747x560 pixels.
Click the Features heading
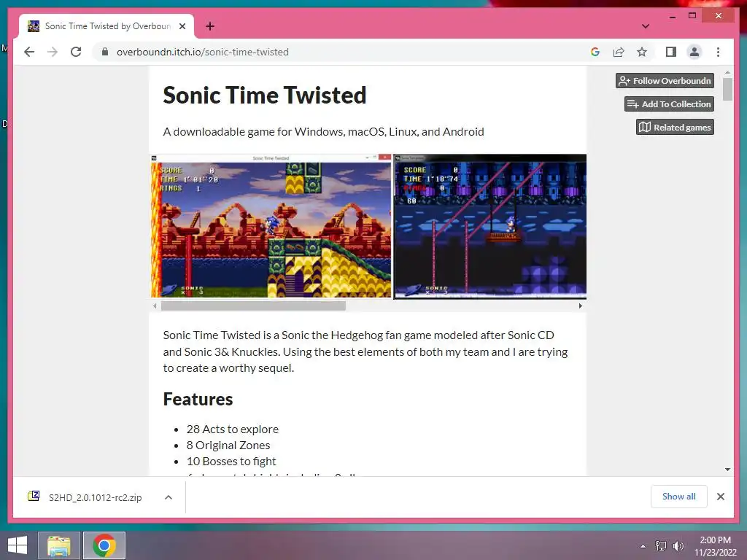[x=198, y=399]
